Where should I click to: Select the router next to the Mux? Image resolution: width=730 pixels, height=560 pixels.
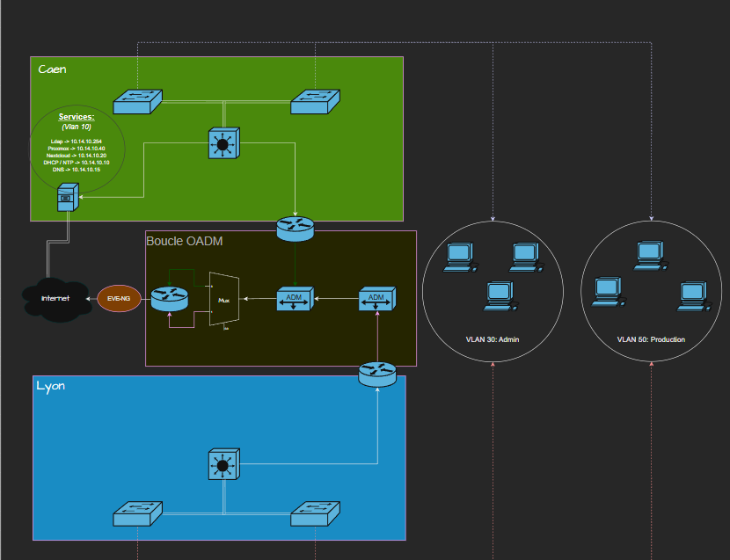tap(170, 299)
